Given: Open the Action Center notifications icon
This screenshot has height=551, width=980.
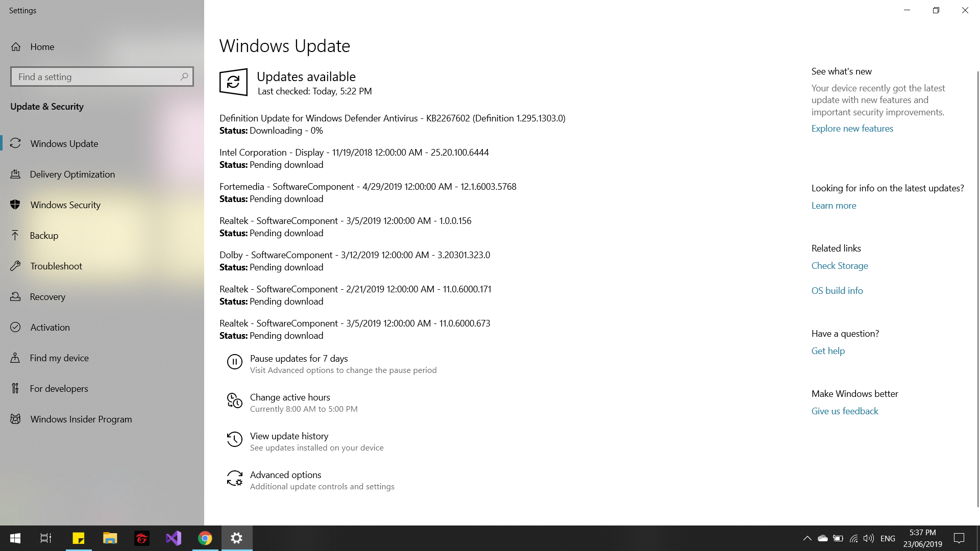Looking at the screenshot, I should [x=959, y=538].
